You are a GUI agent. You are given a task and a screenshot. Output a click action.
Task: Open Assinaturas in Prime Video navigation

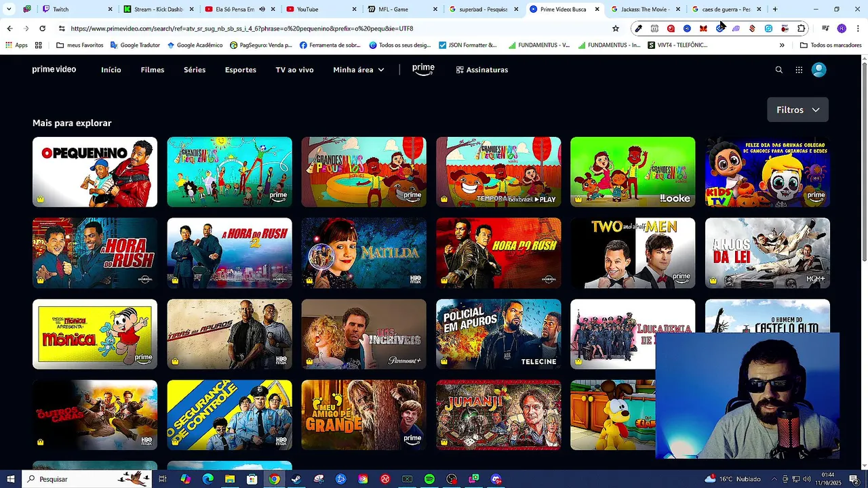click(482, 70)
